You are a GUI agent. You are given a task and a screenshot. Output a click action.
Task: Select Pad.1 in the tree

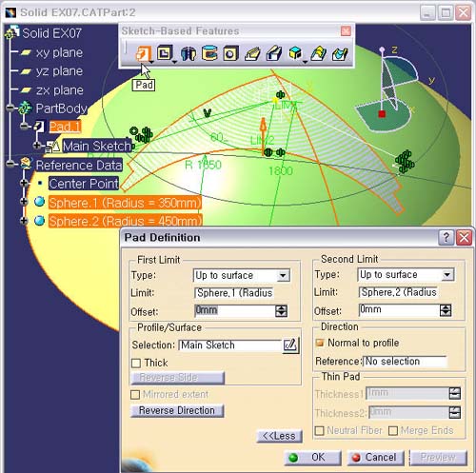pyautogui.click(x=65, y=127)
